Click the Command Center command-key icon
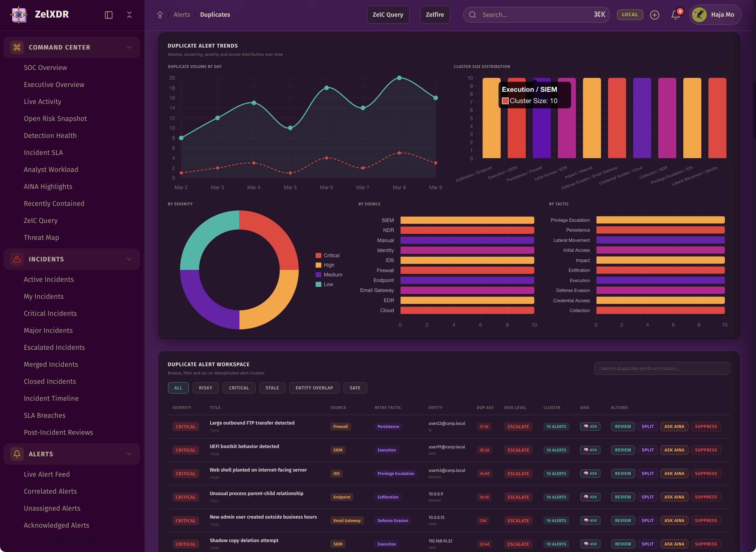Viewport: 756px width, 552px height. (x=17, y=47)
